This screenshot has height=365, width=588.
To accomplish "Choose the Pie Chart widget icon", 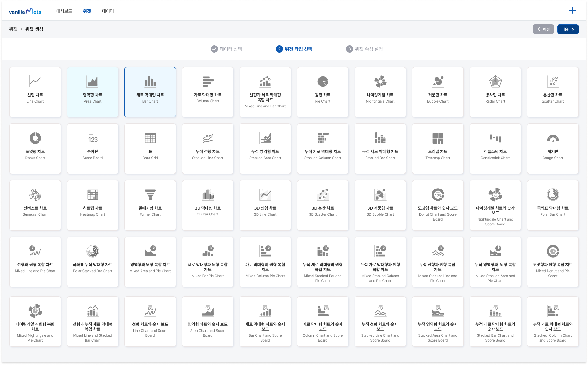I will 323,82.
